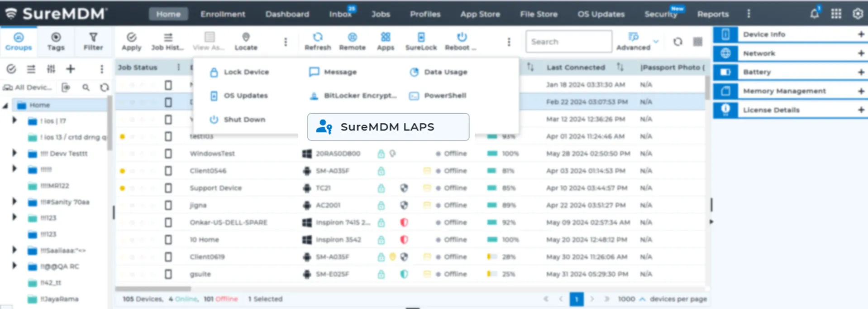Go to the App Store tab
Viewport: 868px width, 309px height.
coord(480,14)
